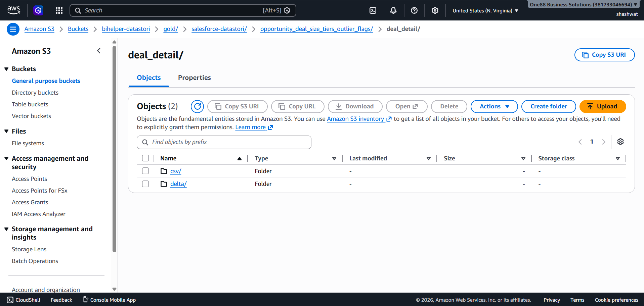Open the delta/ folder link
644x306 pixels.
point(178,184)
